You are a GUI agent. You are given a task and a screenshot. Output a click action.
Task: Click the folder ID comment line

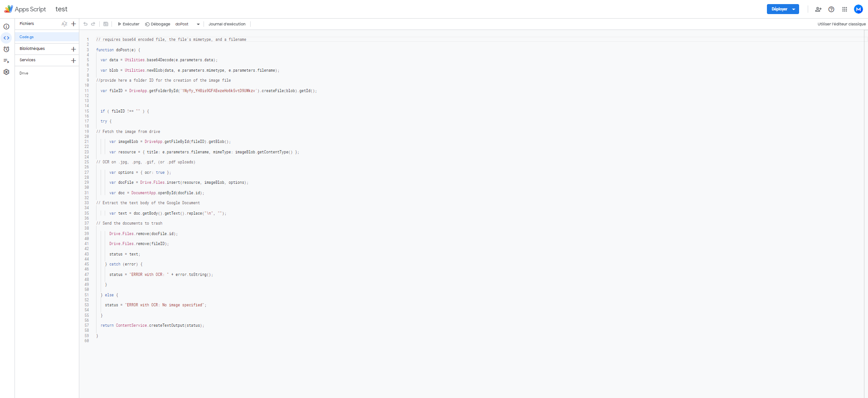(x=164, y=80)
